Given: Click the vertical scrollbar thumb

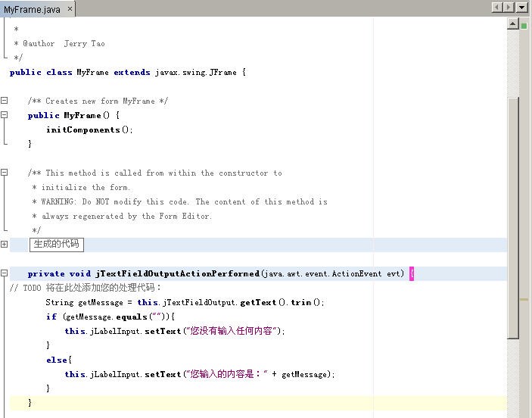Looking at the screenshot, I should coord(512,218).
